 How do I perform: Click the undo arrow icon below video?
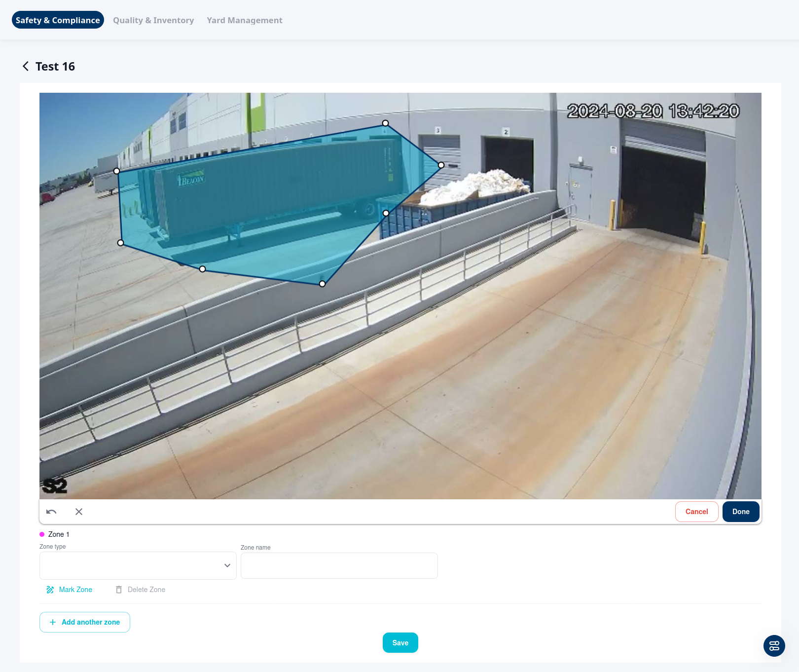tap(51, 512)
